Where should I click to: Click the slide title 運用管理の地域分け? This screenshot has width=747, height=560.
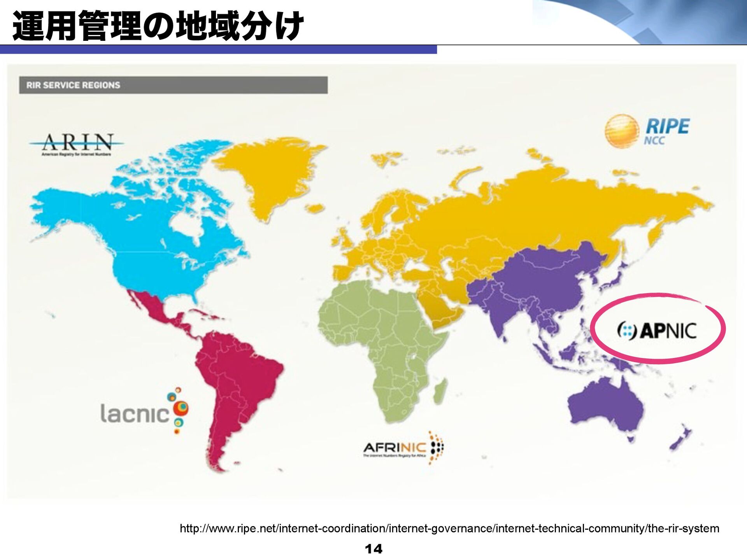[158, 26]
